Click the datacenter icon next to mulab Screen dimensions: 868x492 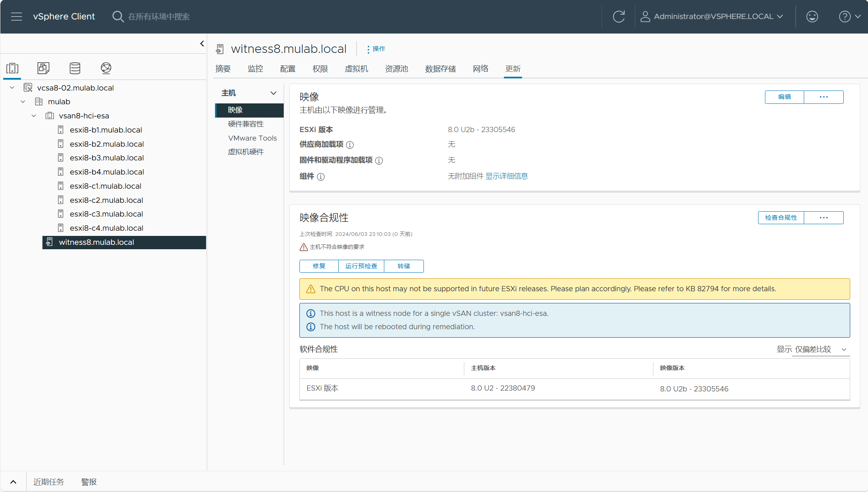click(39, 101)
